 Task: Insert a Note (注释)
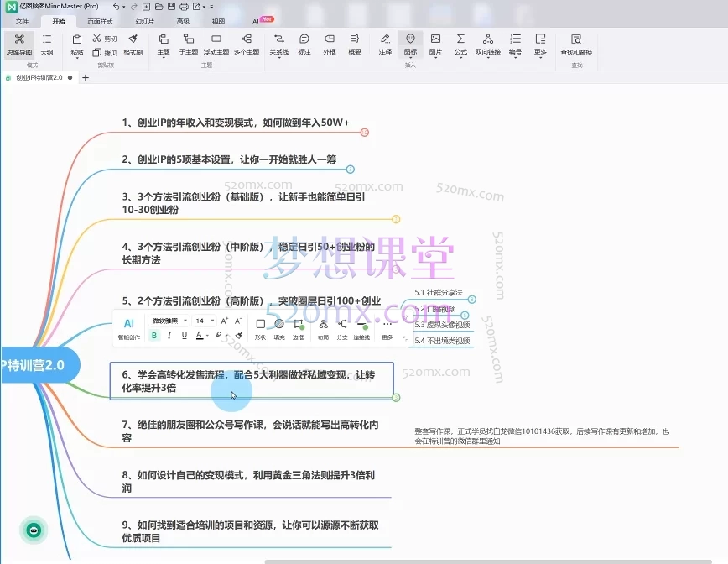(x=385, y=44)
